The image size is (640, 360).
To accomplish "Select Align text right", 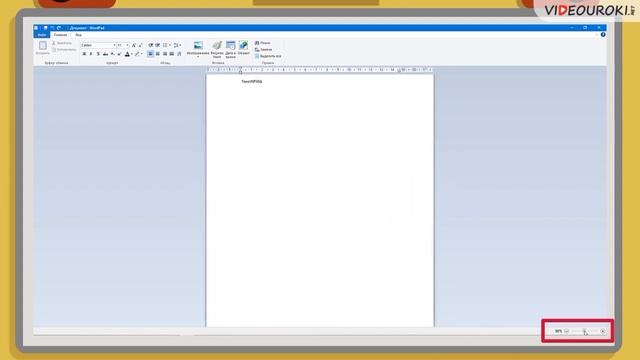I will 165,54.
